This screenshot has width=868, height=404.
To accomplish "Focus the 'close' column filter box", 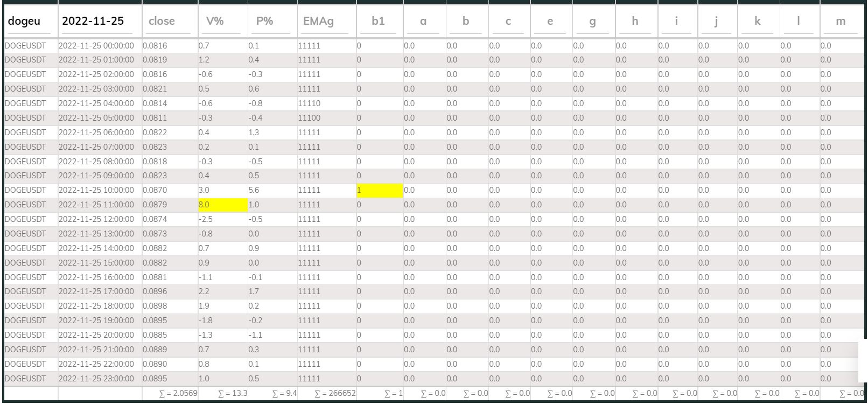I will tap(170, 22).
